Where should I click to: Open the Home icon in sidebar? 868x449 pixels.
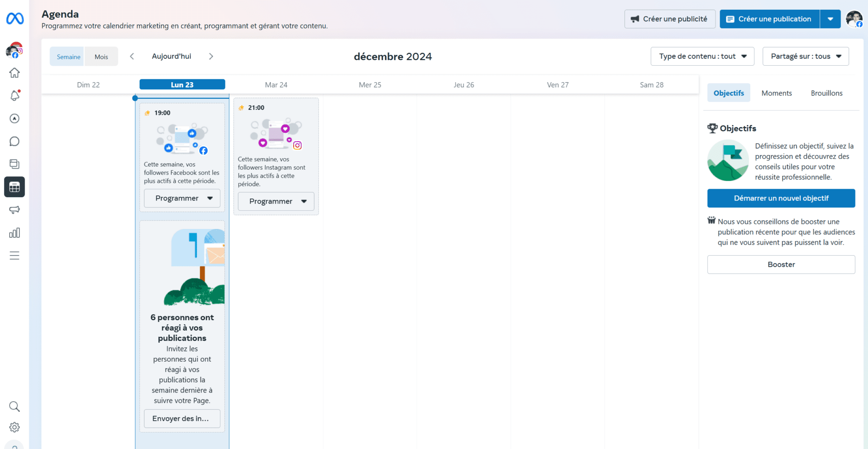click(x=14, y=73)
